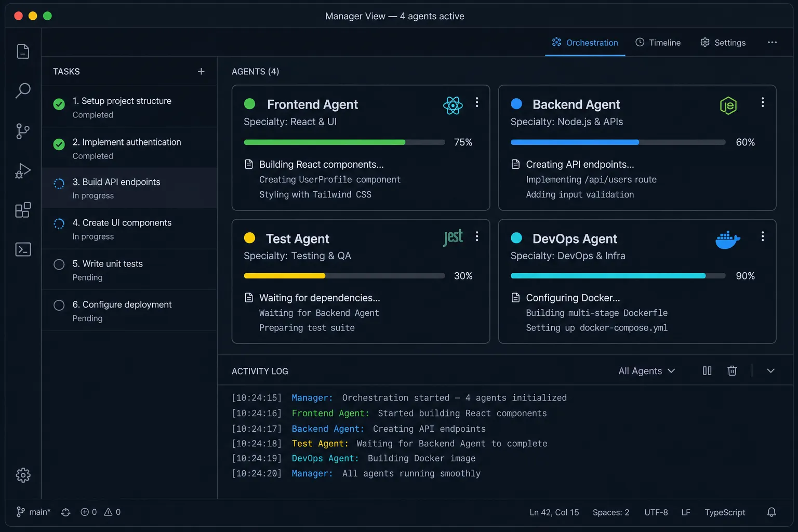Click the cyan status dot of DevOps Agent
The height and width of the screenshot is (532, 798).
[516, 238]
